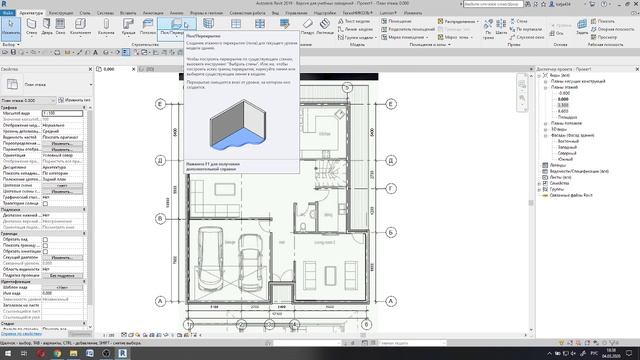
Task: Select Dormer opening (Слуховое окно) tool
Action: click(x=527, y=37)
